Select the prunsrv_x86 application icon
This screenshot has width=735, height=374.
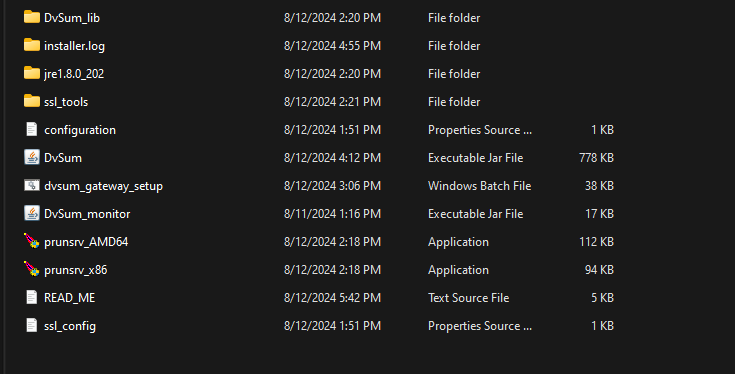click(x=31, y=269)
